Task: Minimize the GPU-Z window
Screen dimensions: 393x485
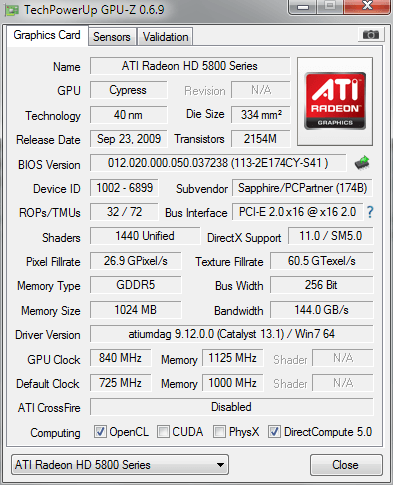Action: [x=303, y=7]
